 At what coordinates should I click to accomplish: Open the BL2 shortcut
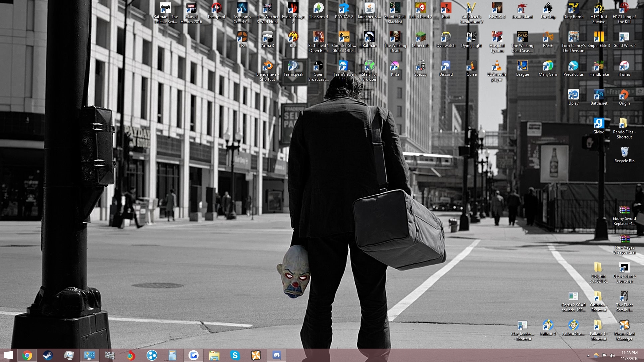coord(293,40)
